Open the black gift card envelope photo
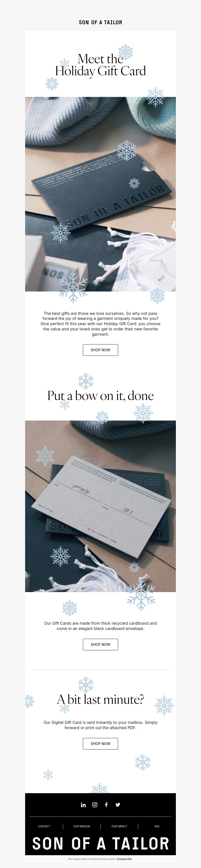Viewport: 201px width, 868px height. [100, 194]
